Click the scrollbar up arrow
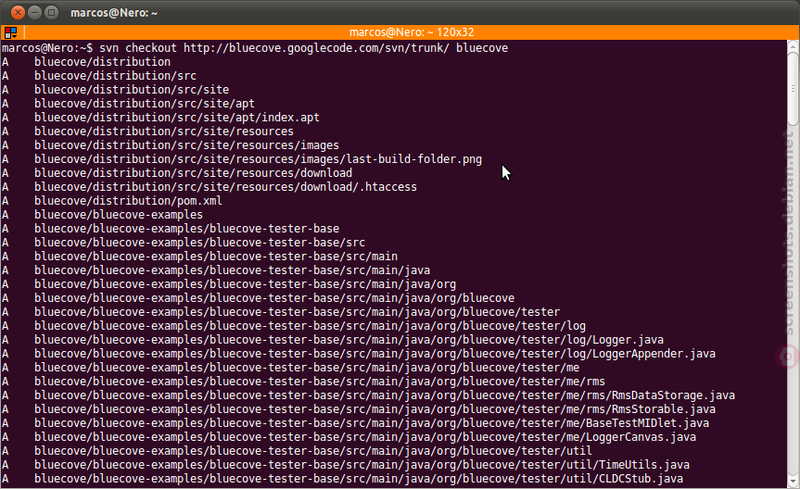 tap(792, 45)
